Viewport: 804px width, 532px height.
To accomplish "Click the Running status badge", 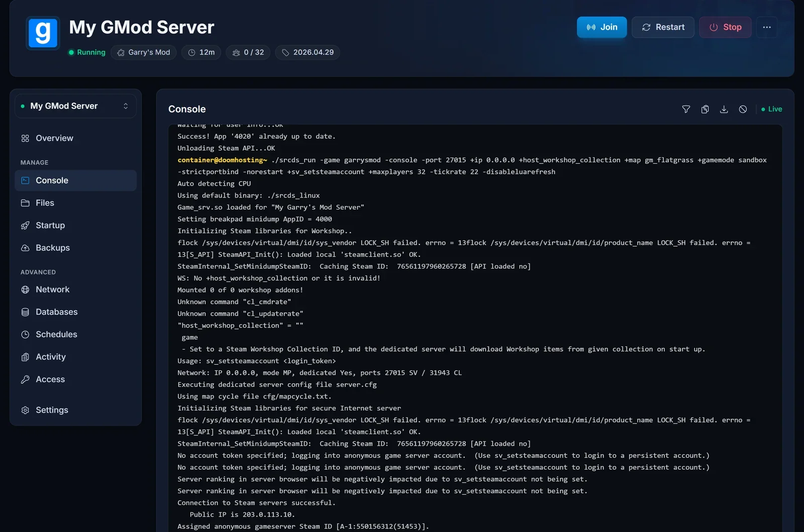I will click(87, 52).
